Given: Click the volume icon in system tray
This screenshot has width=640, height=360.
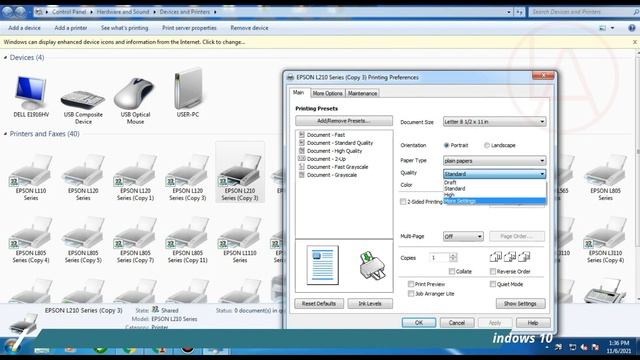Looking at the screenshot, I should point(584,347).
